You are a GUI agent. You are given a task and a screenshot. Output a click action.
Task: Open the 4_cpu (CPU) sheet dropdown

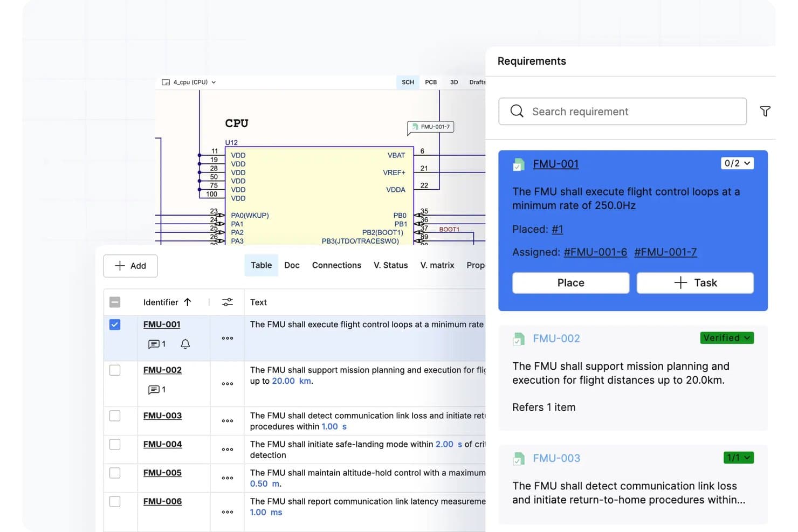189,82
